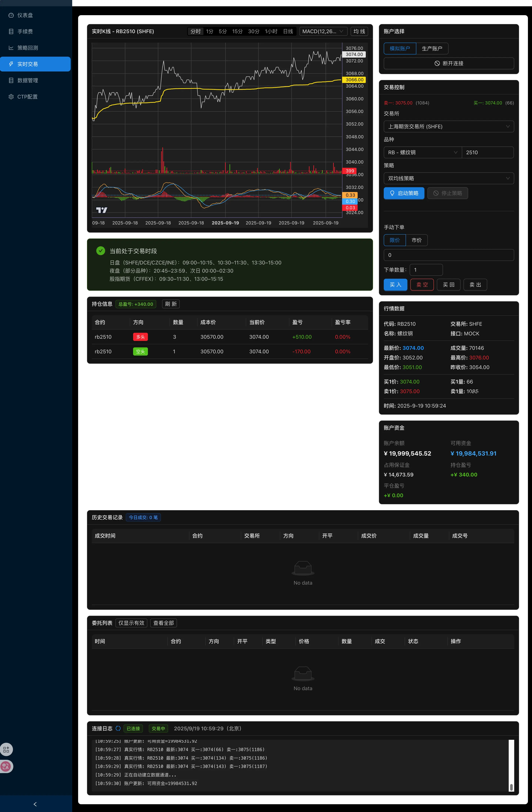
Task: Open the 双均线策略 strategy dropdown
Action: pyautogui.click(x=449, y=179)
